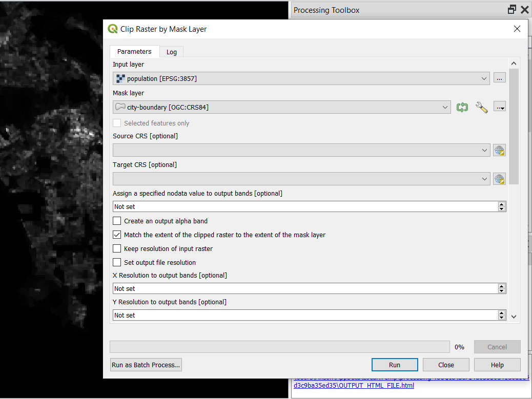Click the float panel icon on Processing Toolbox

511,9
